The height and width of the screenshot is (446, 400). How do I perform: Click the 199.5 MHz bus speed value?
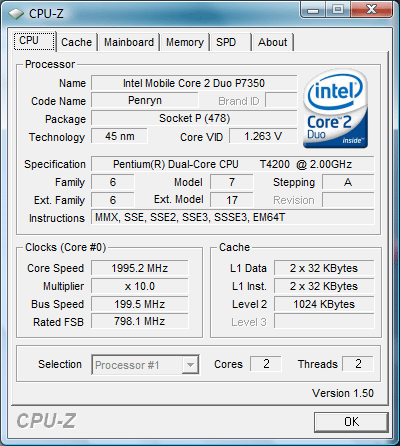pos(140,304)
